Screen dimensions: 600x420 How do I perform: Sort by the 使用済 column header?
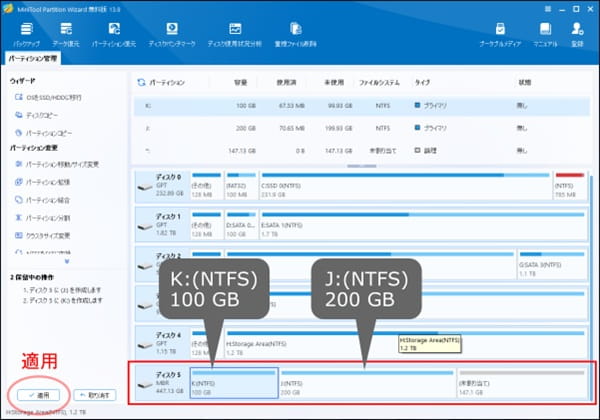coord(287,82)
